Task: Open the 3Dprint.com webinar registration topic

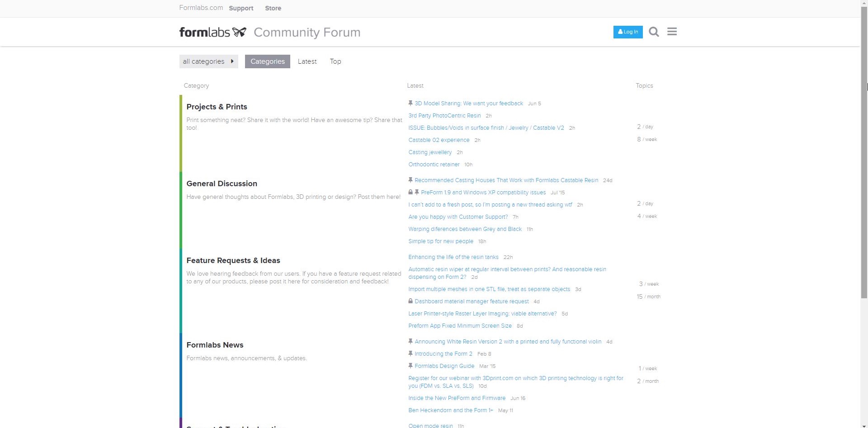Action: click(x=516, y=382)
